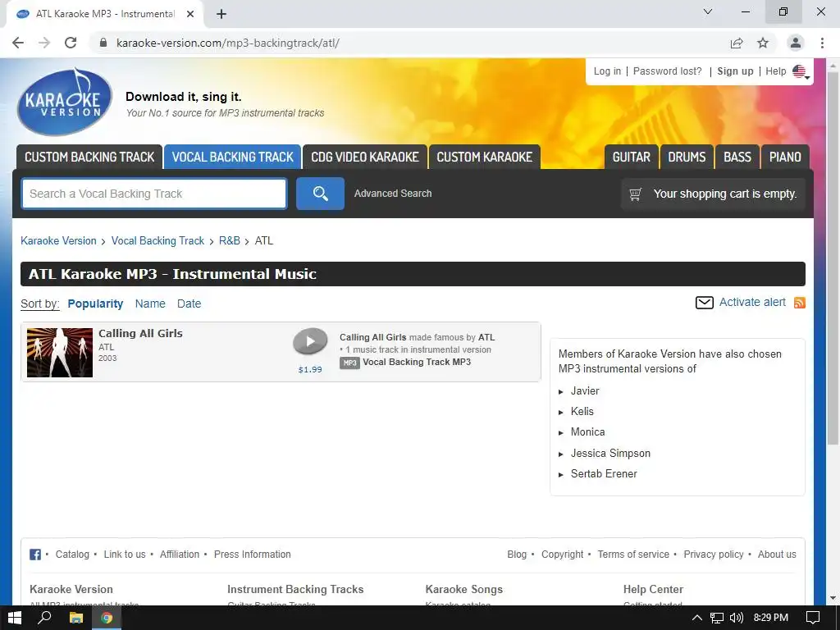The height and width of the screenshot is (630, 840).
Task: Open Advanced Search
Action: pyautogui.click(x=393, y=194)
